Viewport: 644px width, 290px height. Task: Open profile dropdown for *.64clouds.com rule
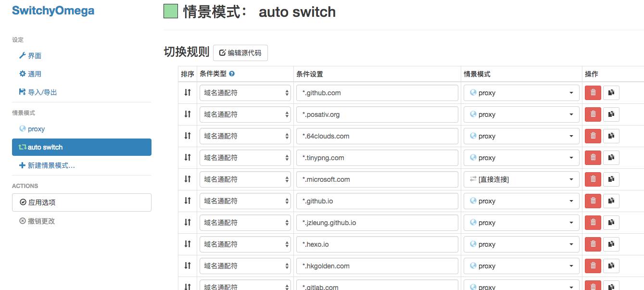click(521, 136)
